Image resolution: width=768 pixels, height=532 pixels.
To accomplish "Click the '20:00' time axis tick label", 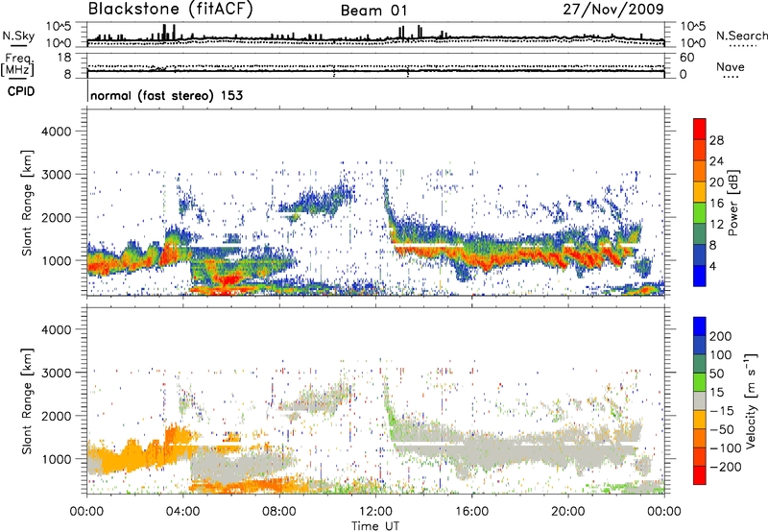I will click(x=567, y=512).
